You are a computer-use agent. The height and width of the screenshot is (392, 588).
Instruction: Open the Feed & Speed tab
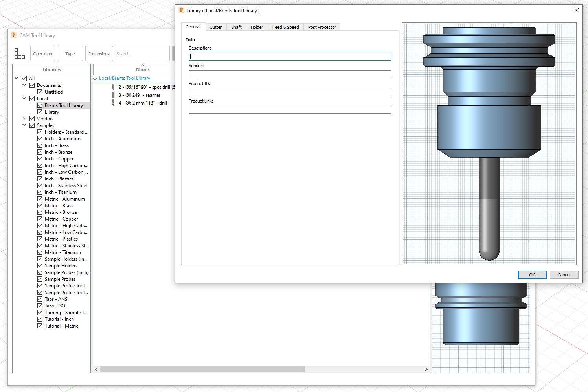pyautogui.click(x=285, y=27)
